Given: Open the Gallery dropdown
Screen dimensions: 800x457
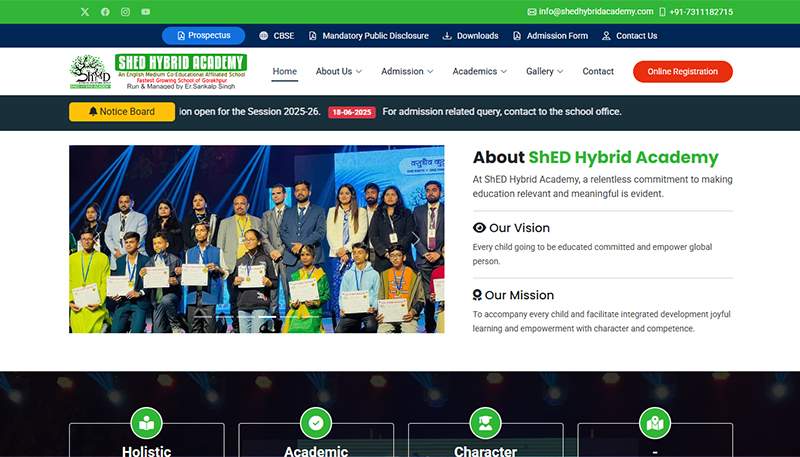Looking at the screenshot, I should pyautogui.click(x=544, y=71).
